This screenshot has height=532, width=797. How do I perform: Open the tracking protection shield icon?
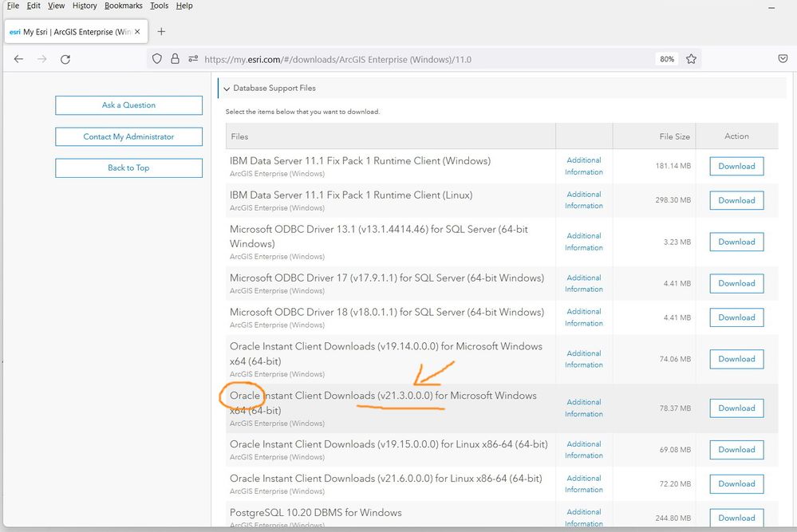point(157,59)
